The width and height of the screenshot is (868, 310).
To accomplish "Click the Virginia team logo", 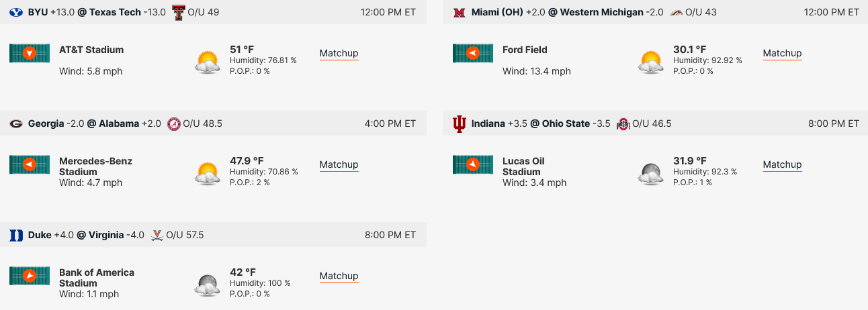I will click(x=157, y=235).
